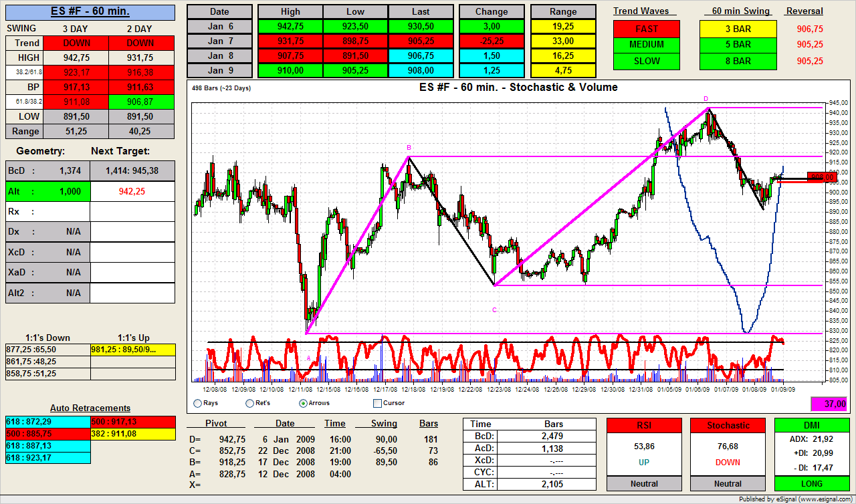This screenshot has height=504, width=856.
Task: Select the MEDIUM trend wave indicator
Action: [x=646, y=45]
